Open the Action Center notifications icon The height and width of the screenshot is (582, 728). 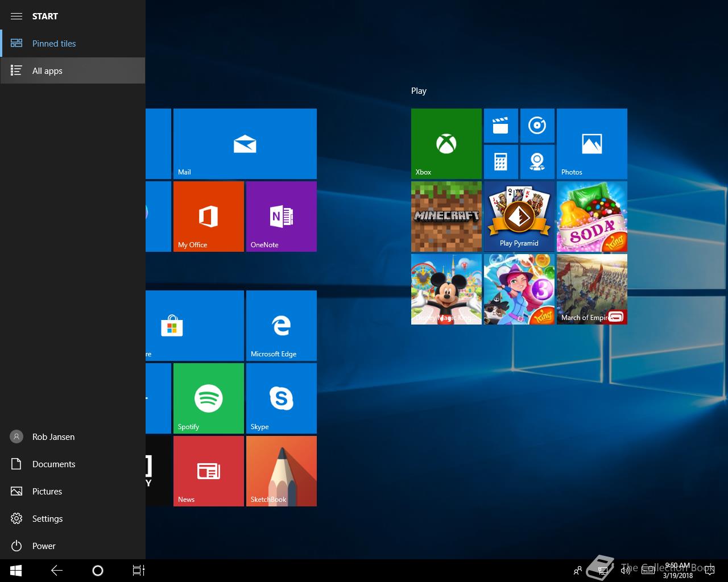(x=709, y=571)
